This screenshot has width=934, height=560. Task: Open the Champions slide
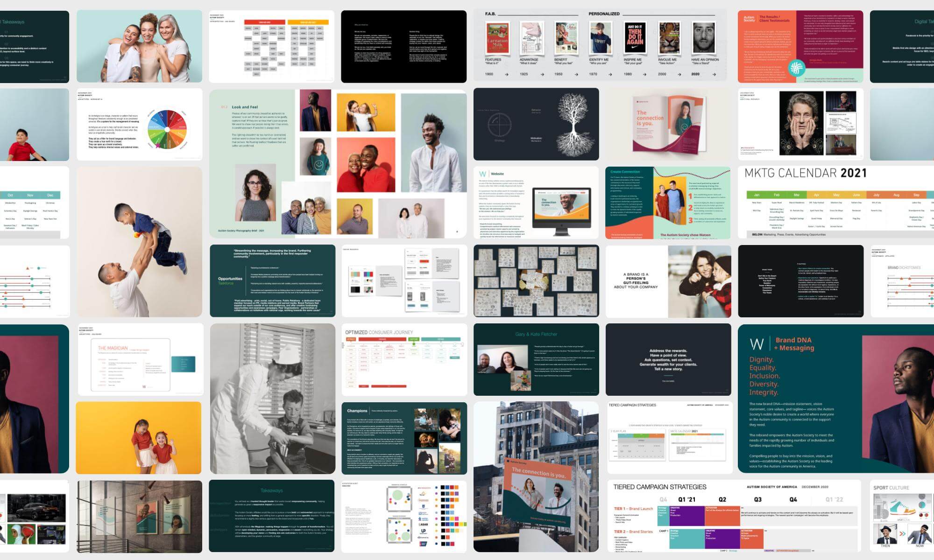point(404,438)
